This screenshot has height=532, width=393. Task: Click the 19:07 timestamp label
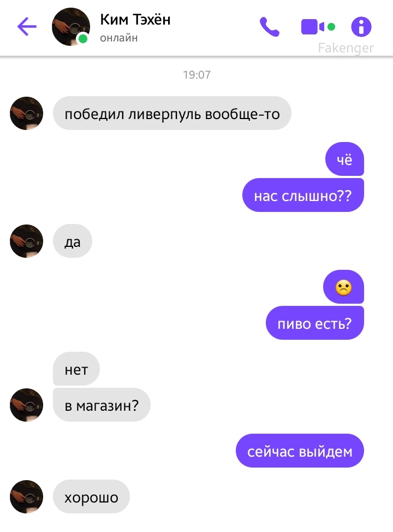pos(196,75)
